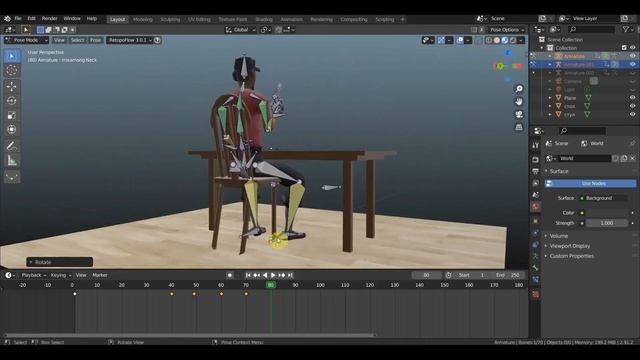Pick the Measure tool
The width and height of the screenshot is (640, 360).
[x=12, y=160]
